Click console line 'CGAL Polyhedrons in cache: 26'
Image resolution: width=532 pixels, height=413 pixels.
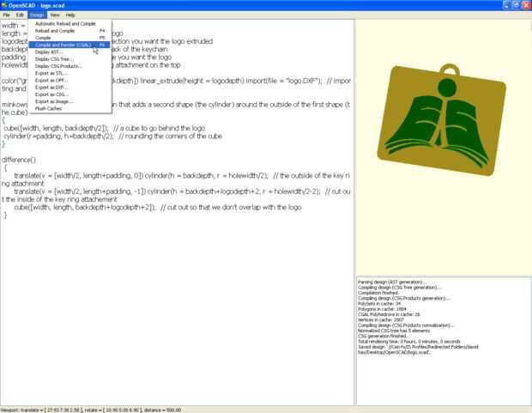(x=389, y=314)
